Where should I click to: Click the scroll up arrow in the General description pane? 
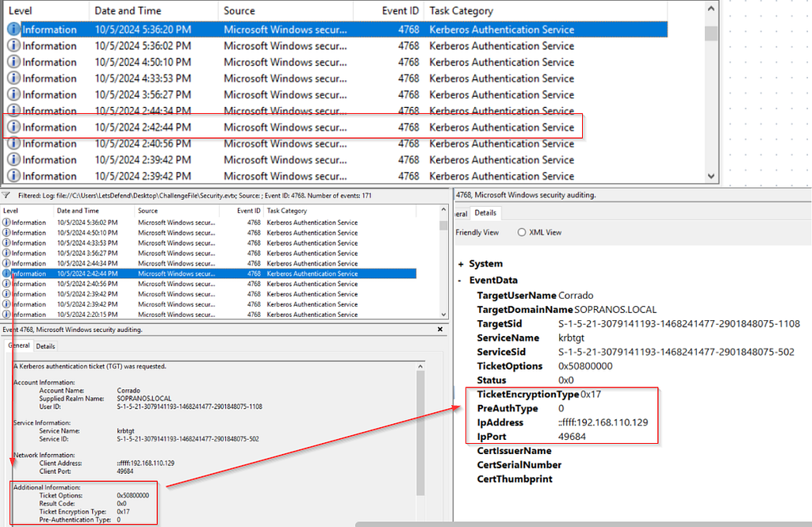[x=420, y=366]
